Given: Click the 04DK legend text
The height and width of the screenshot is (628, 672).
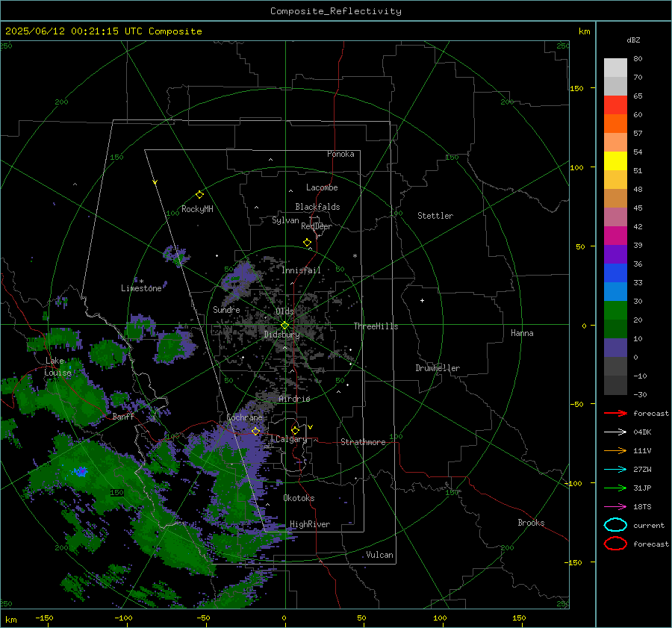Looking at the screenshot, I should [x=642, y=432].
